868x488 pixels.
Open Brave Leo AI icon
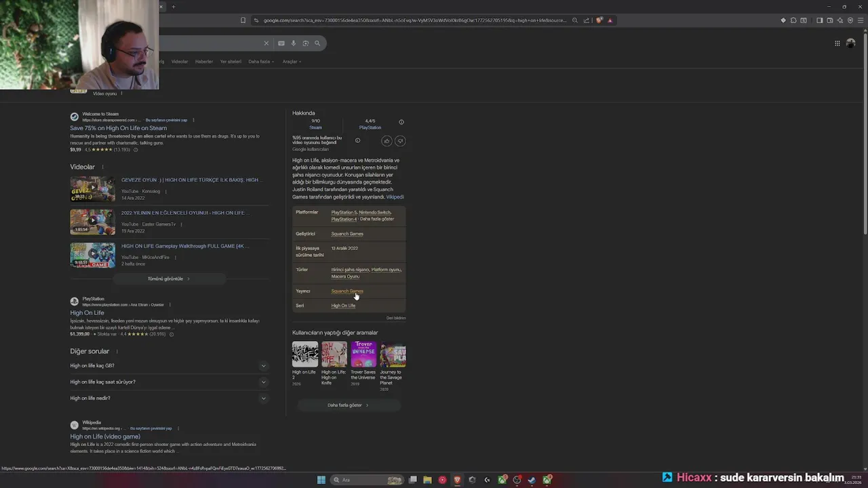[840, 20]
